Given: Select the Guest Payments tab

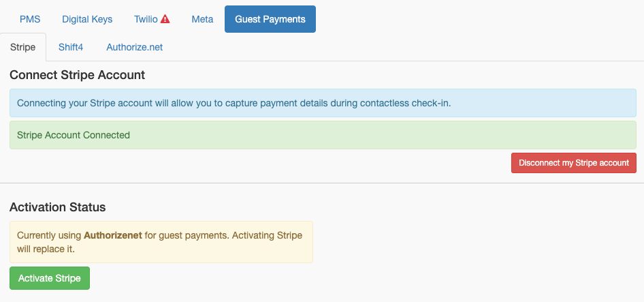Looking at the screenshot, I should tap(270, 19).
